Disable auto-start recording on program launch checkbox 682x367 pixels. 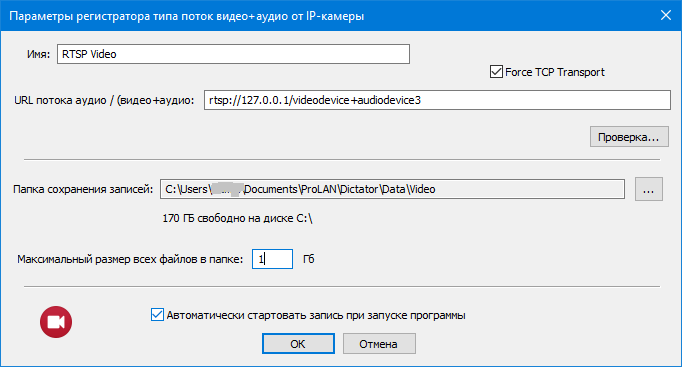point(157,314)
